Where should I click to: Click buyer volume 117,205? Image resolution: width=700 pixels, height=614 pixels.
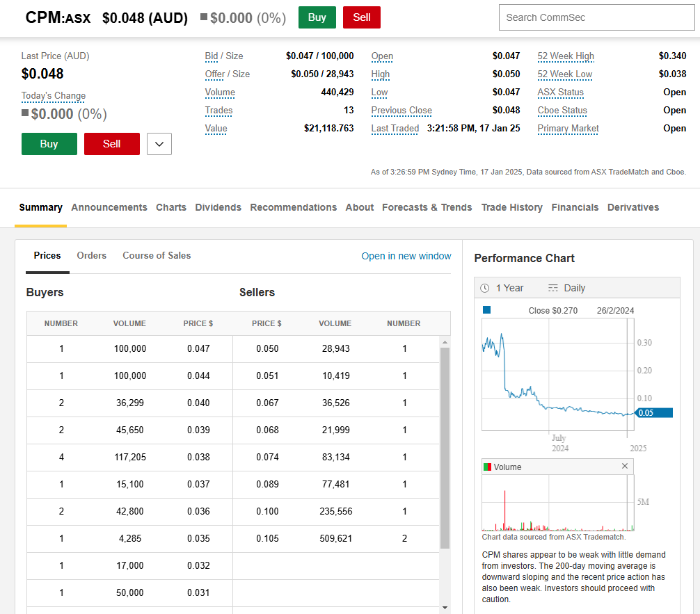click(130, 458)
